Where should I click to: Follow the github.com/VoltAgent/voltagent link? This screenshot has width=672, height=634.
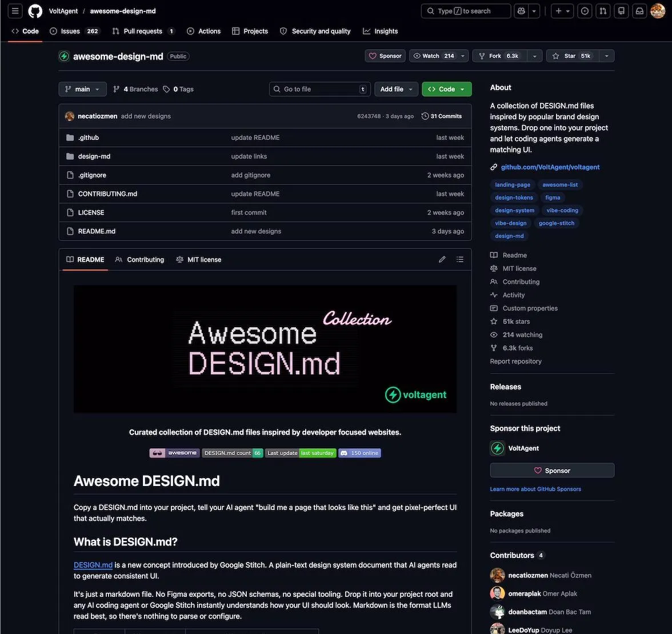[x=550, y=166]
